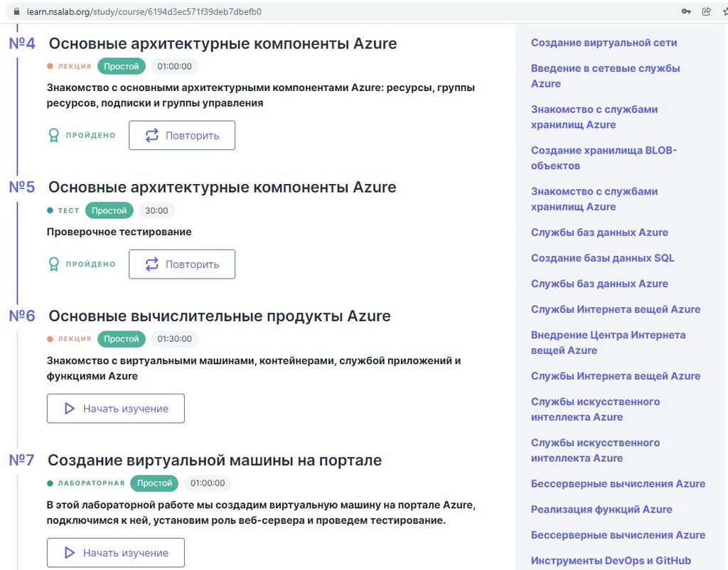This screenshot has height=570, width=728.
Task: Open sidebar link Создание базы данных SQL
Action: point(603,258)
